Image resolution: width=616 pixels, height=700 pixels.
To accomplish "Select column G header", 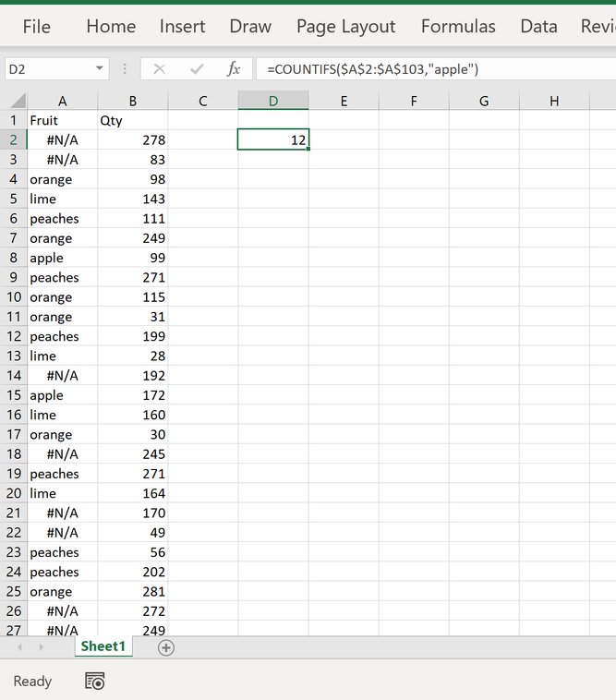I will point(484,101).
